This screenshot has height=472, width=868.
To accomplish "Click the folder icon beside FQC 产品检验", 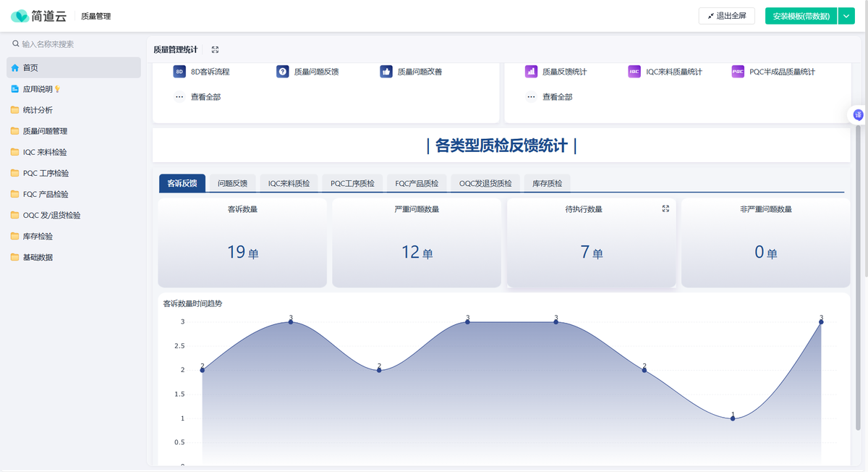I will click(x=15, y=194).
